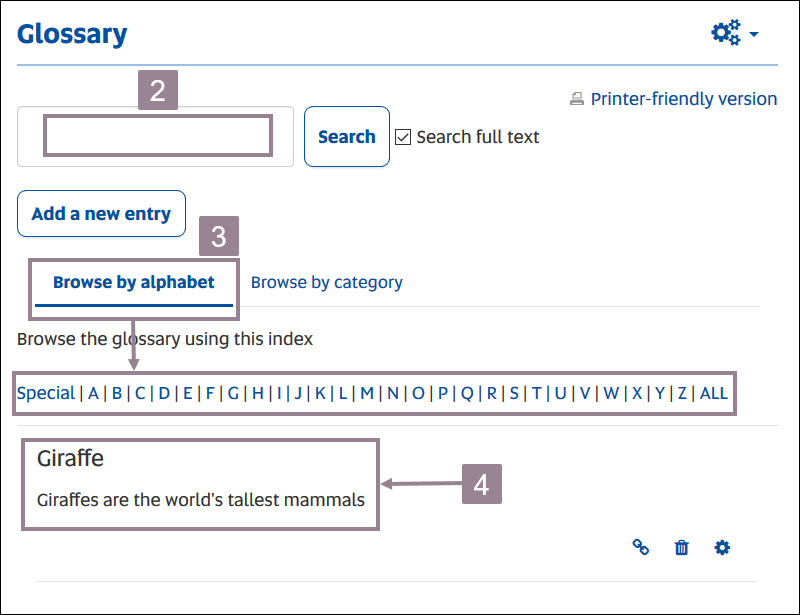Click inside the search text box

[156, 136]
